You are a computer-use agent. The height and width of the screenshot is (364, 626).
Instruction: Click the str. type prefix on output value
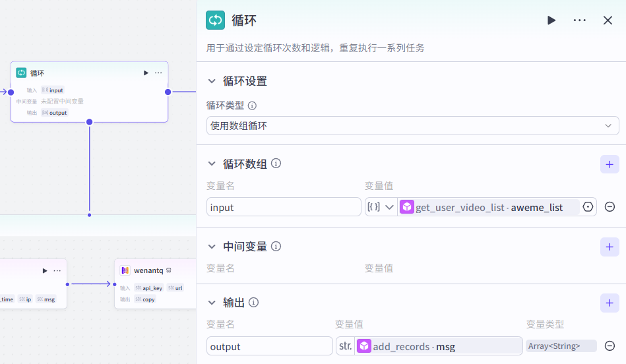pos(346,346)
